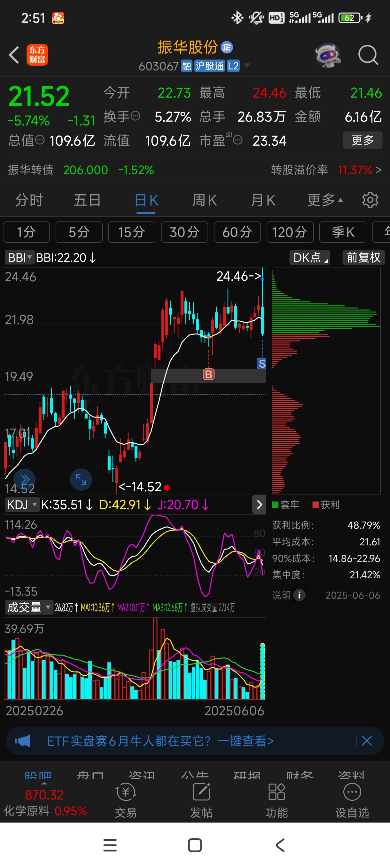The width and height of the screenshot is (390, 868).
Task: Tap Android recent apps menu button
Action: pos(110,845)
